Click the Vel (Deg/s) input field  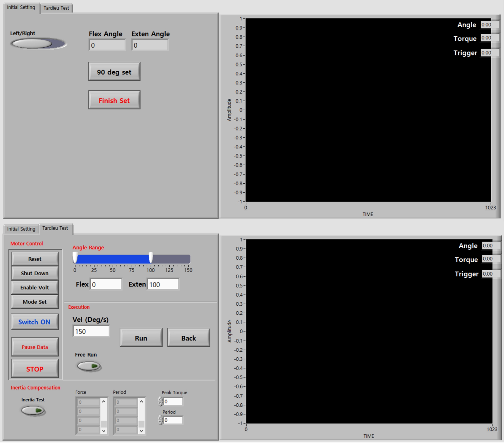tap(91, 331)
